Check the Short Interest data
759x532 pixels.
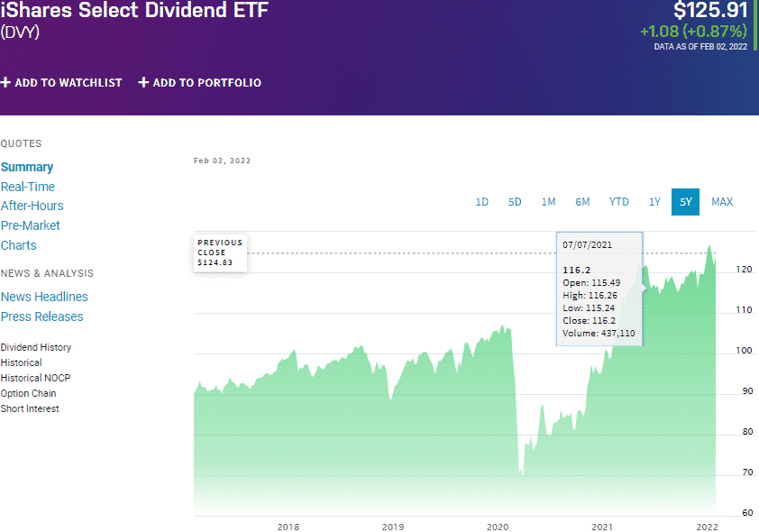pyautogui.click(x=30, y=408)
